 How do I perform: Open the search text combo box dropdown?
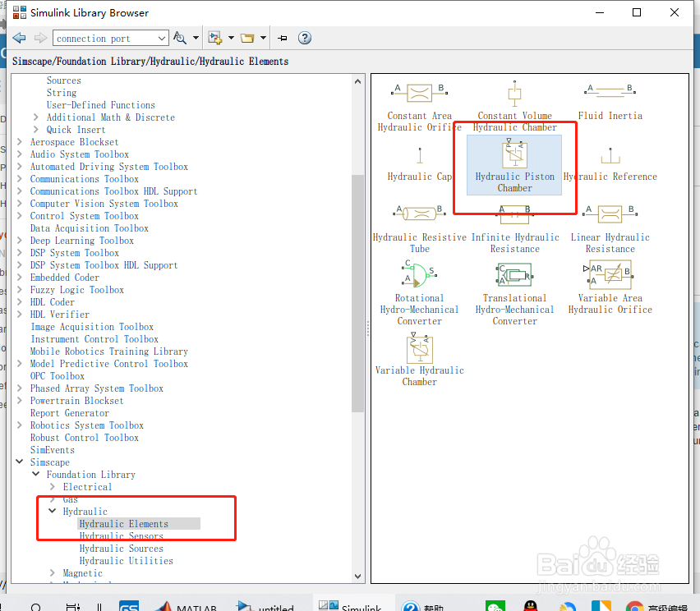[x=162, y=39]
